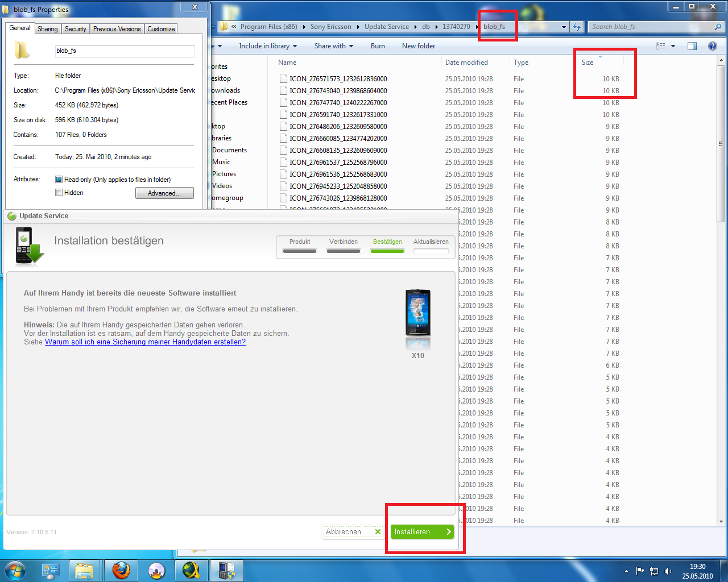Click the phone download icon in Update Service header

point(29,246)
